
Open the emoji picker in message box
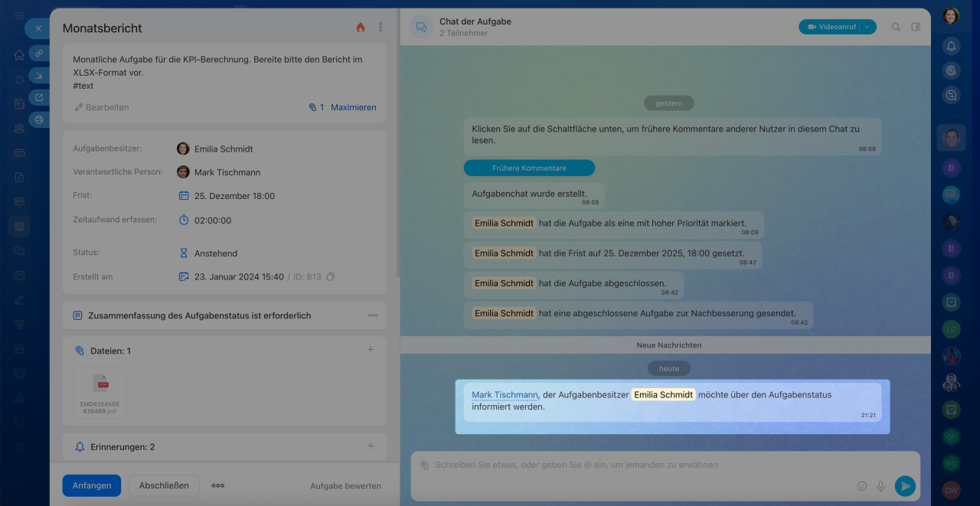click(862, 486)
